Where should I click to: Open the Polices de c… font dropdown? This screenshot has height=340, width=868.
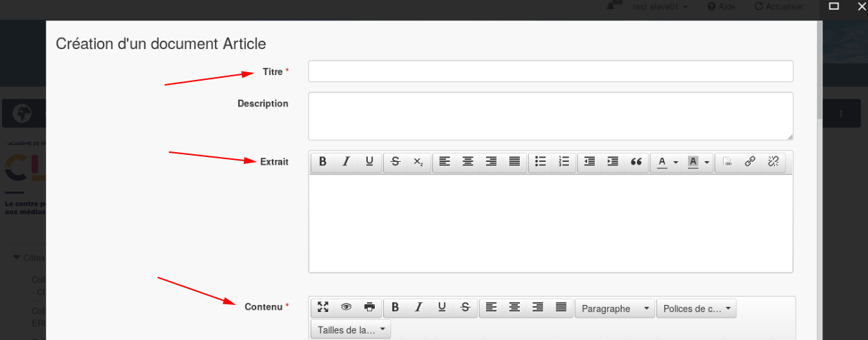(696, 308)
